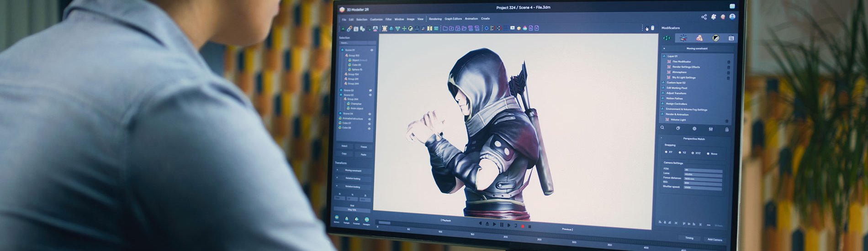The height and width of the screenshot is (251, 868).
Task: Open the Animation menu
Action: [471, 19]
